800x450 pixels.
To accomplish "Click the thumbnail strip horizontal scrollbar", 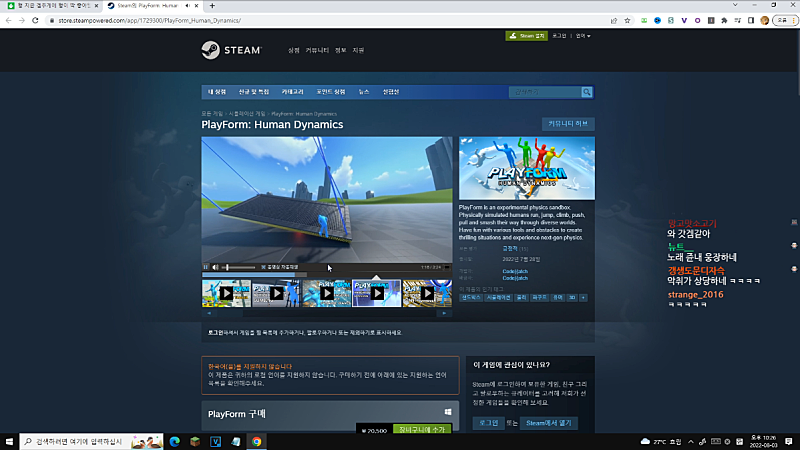I will coord(327,313).
